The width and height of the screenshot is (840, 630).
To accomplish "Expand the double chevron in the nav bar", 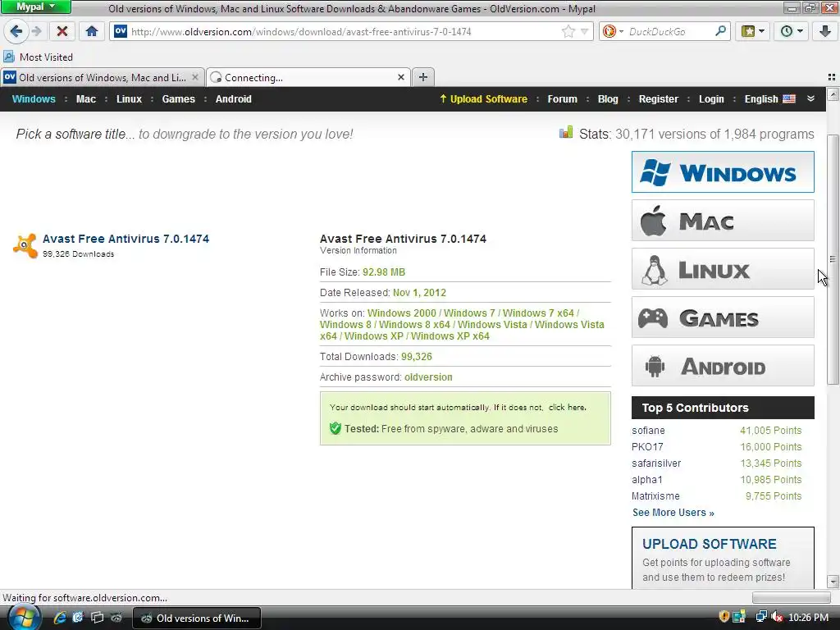I will (811, 98).
